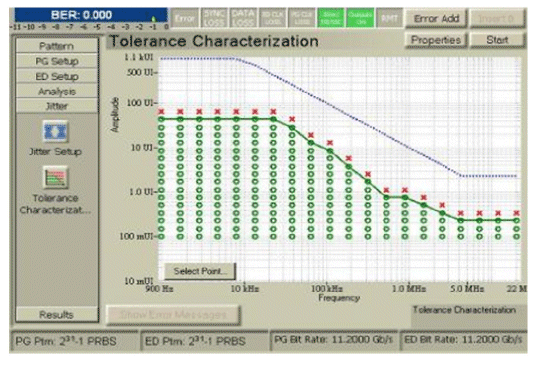Click the 5.0 MHz axis label
This screenshot has height=370, width=536.
pos(467,289)
